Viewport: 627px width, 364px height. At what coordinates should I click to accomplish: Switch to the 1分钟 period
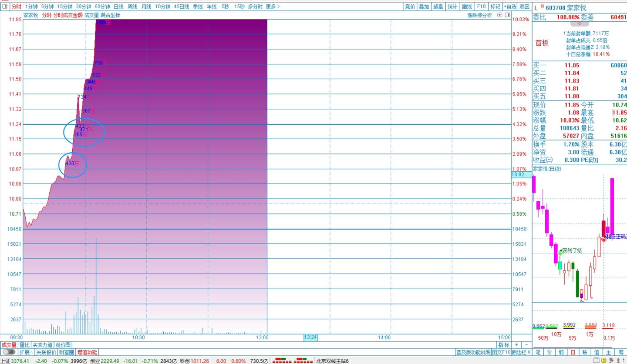pyautogui.click(x=31, y=7)
